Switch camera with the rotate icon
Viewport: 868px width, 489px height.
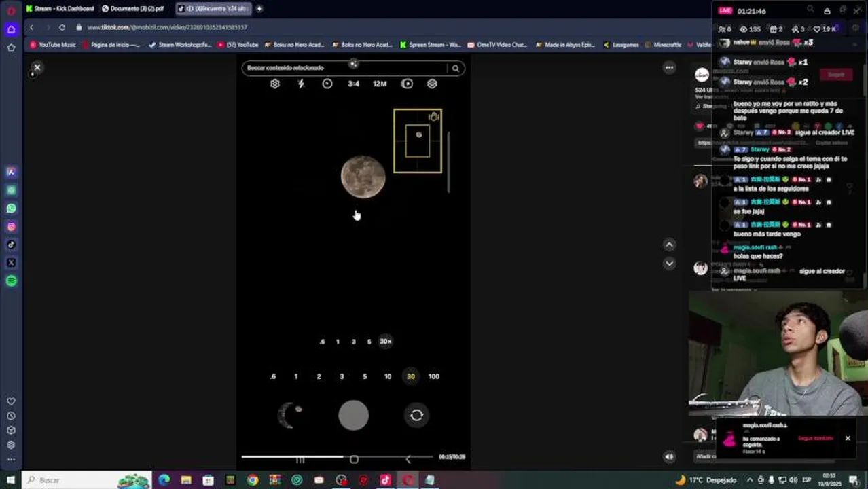[x=417, y=415]
